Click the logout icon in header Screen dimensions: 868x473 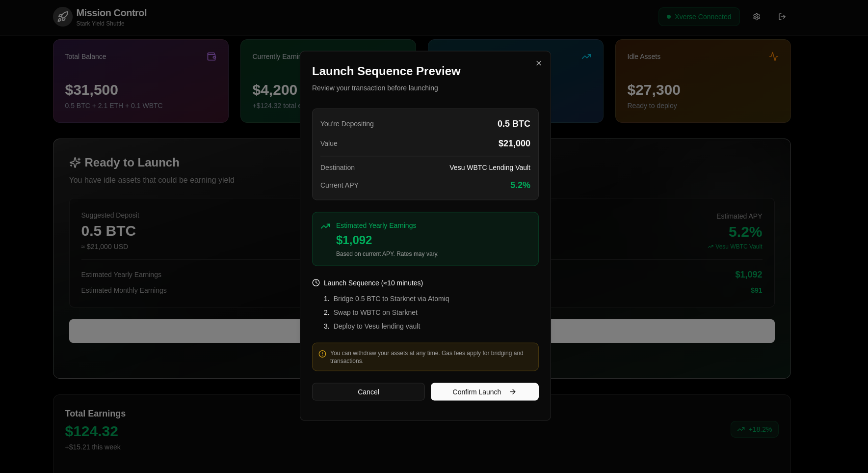pos(782,17)
